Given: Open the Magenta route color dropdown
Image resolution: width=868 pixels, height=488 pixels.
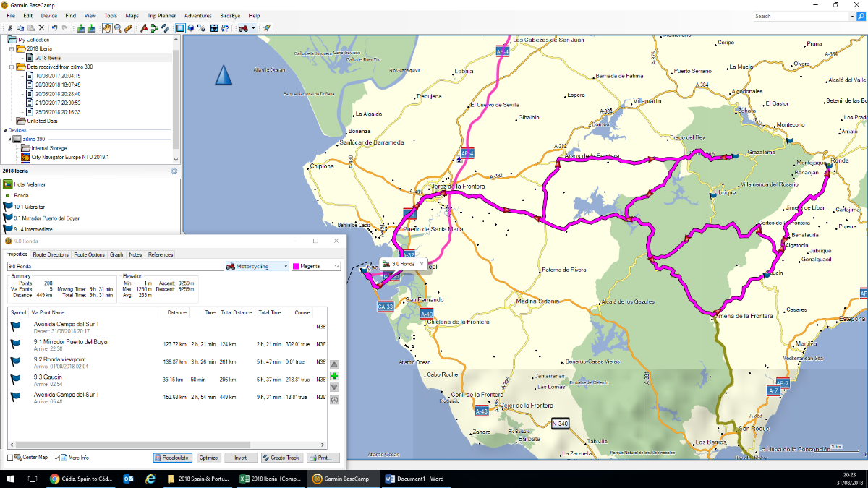Looking at the screenshot, I should click(337, 266).
